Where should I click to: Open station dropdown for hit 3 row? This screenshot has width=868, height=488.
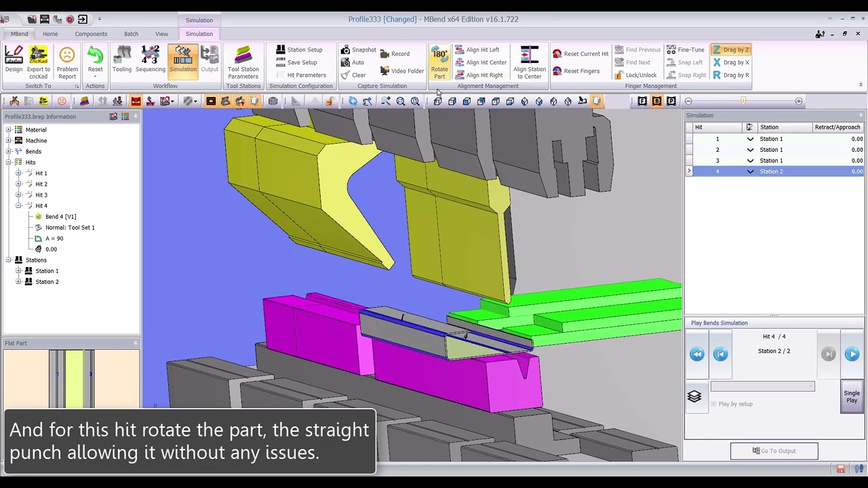tap(750, 161)
